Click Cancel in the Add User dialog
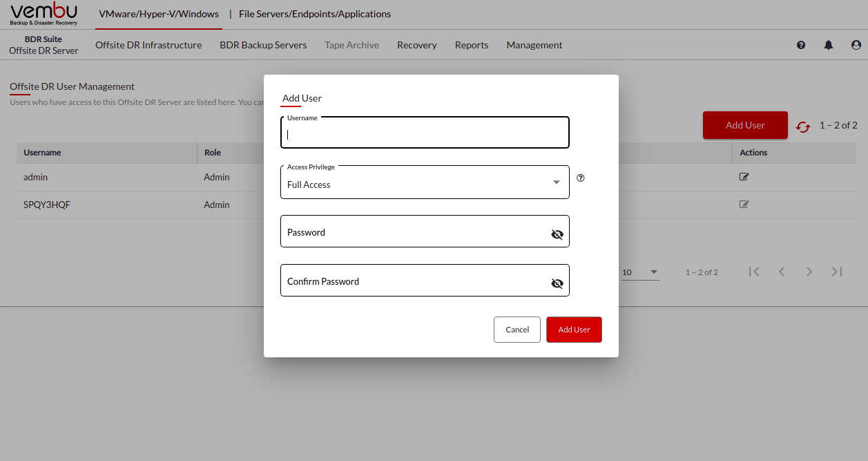The image size is (868, 461). pos(517,330)
